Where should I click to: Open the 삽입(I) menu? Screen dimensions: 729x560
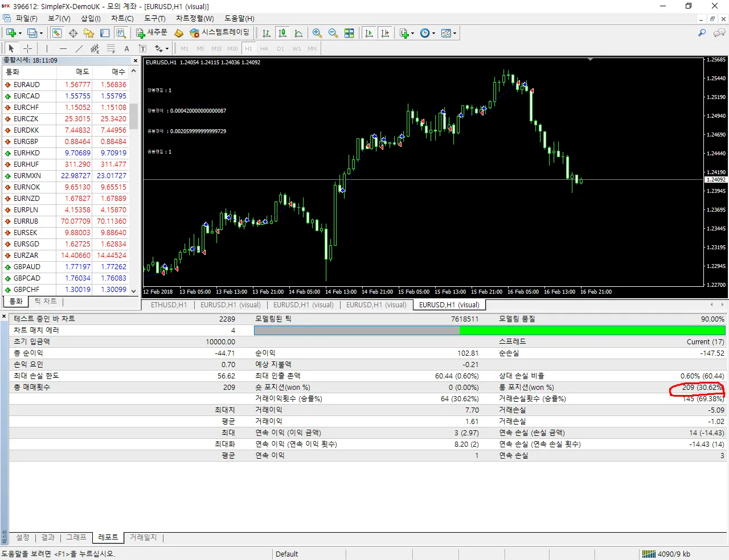tap(91, 19)
